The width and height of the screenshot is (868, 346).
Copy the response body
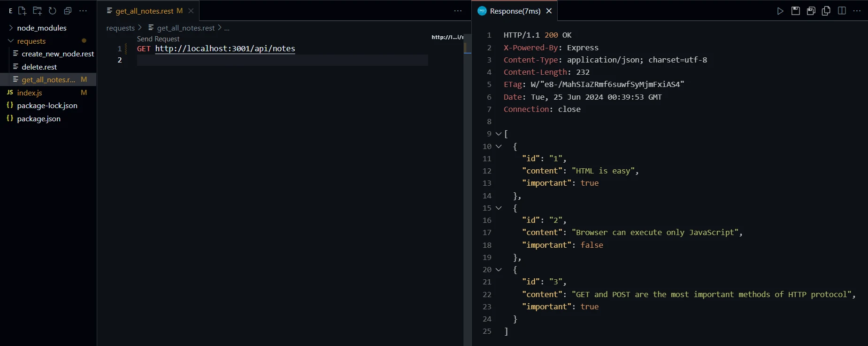coord(826,11)
